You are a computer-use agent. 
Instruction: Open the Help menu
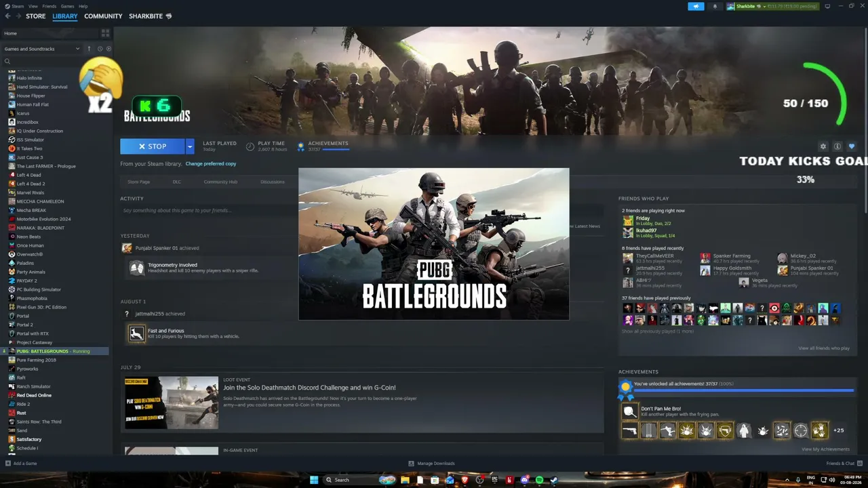point(83,6)
